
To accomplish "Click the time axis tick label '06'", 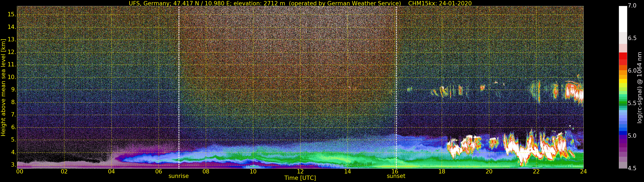I will coord(158,172).
